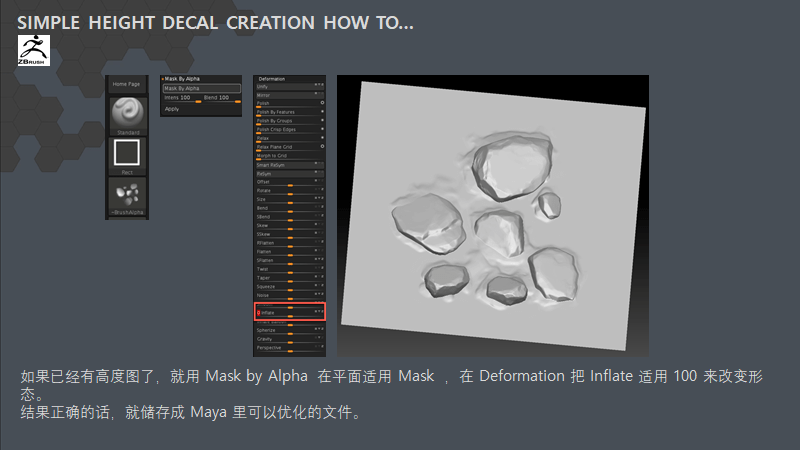Viewport: 800px width, 450px height.
Task: Toggle the XYZ axis on Inflate
Action: (x=319, y=312)
